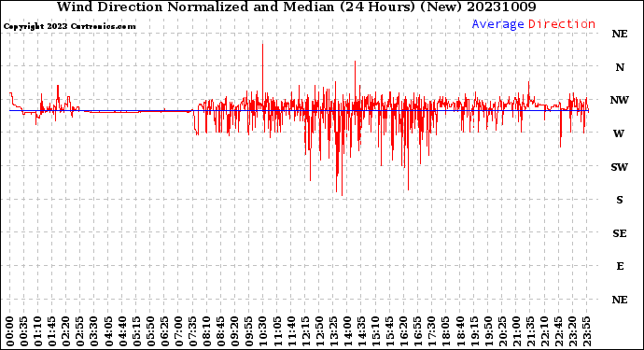Click the 16:55 time axis label
Viewport: 644px width, 350px height.
tap(418, 331)
